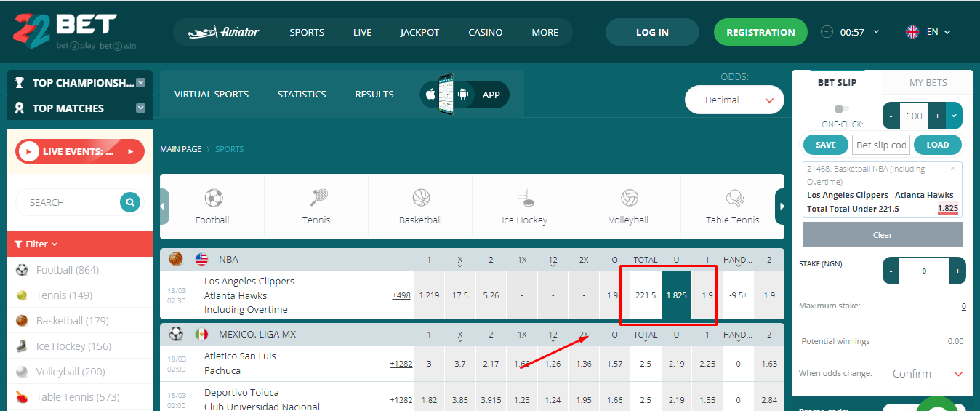Open the JACKPOT menu
Image resolution: width=980 pixels, height=411 pixels.
coord(420,32)
